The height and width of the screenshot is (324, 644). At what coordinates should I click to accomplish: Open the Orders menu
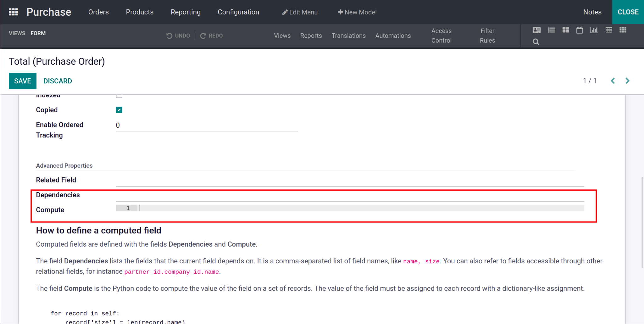click(98, 12)
